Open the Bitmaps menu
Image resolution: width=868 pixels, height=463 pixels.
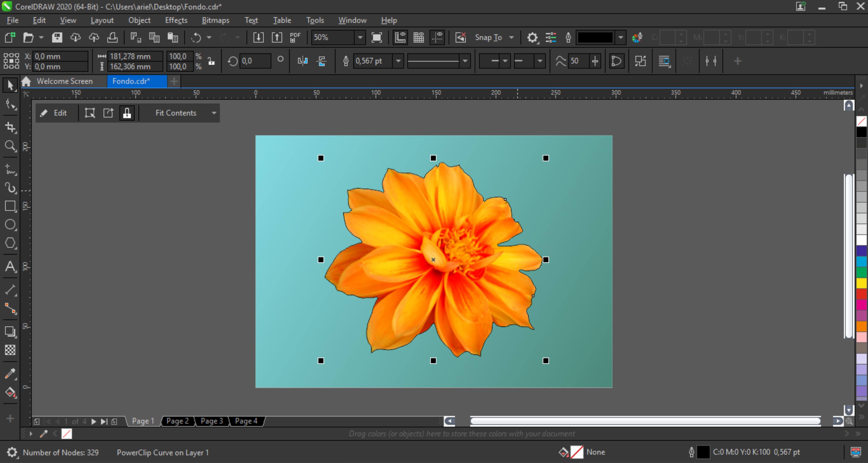pyautogui.click(x=215, y=20)
